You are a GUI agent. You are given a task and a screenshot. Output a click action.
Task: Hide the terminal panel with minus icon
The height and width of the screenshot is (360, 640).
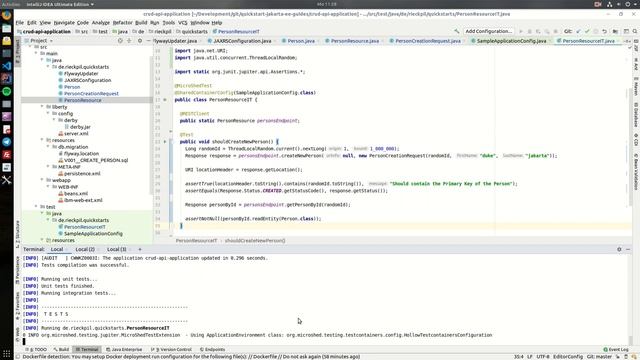pyautogui.click(x=628, y=249)
